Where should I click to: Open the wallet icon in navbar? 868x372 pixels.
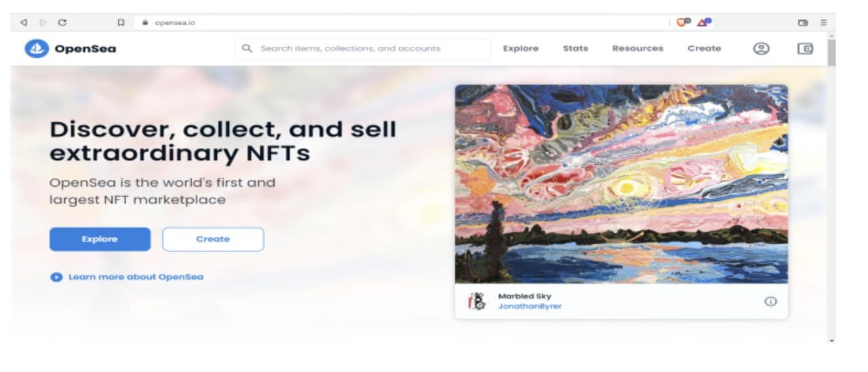coord(805,48)
